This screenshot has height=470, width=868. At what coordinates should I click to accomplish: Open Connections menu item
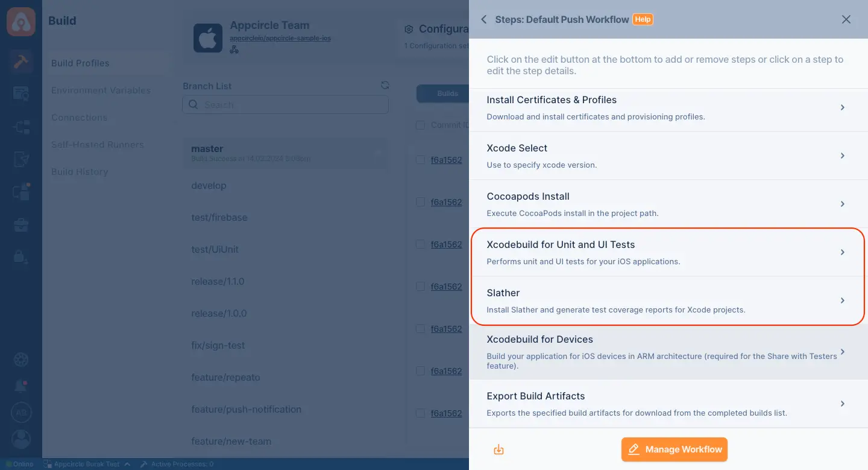(x=79, y=117)
